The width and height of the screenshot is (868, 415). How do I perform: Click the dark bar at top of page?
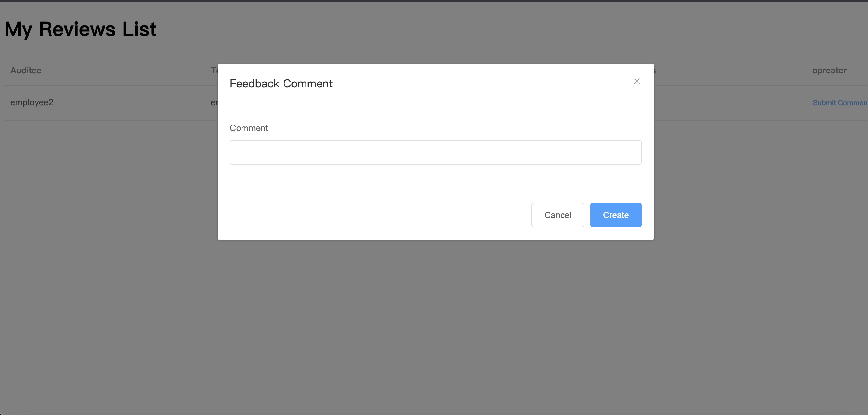tap(434, 1)
